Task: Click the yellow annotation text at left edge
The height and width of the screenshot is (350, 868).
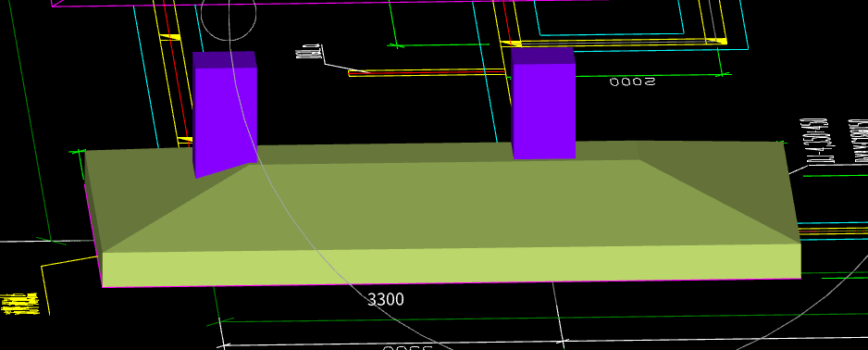Action: pyautogui.click(x=20, y=304)
